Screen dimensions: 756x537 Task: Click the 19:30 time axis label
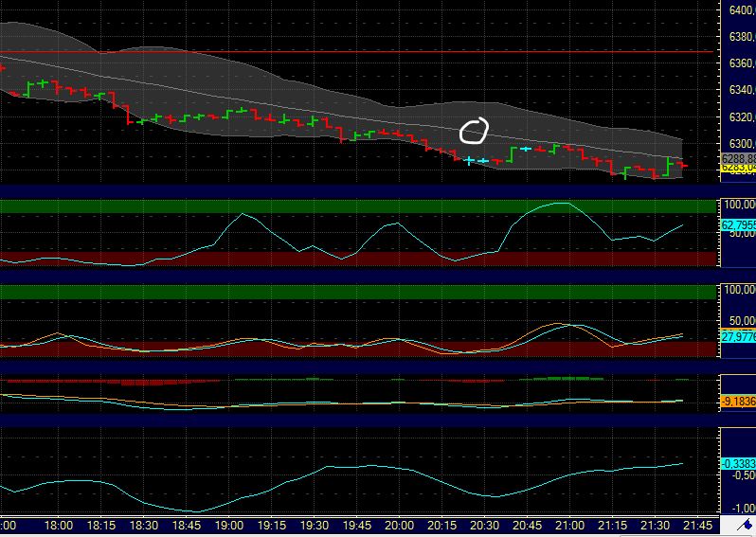pyautogui.click(x=315, y=525)
